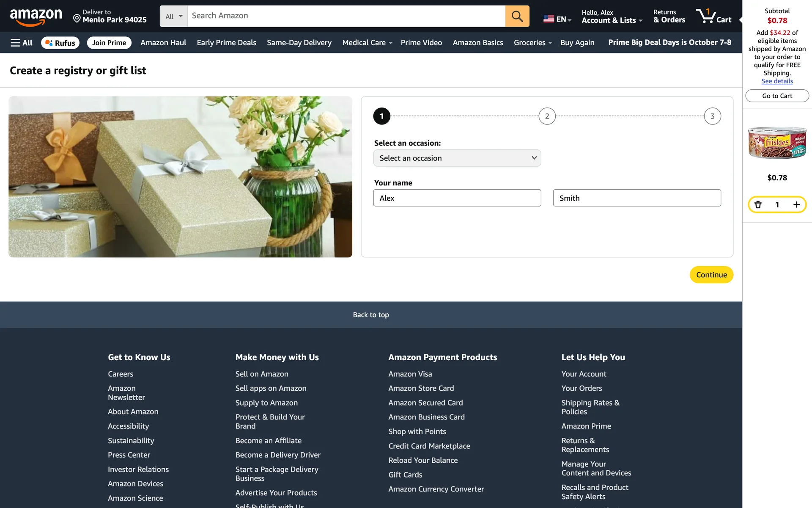Go to step 2 circle
812x508 pixels.
[547, 116]
